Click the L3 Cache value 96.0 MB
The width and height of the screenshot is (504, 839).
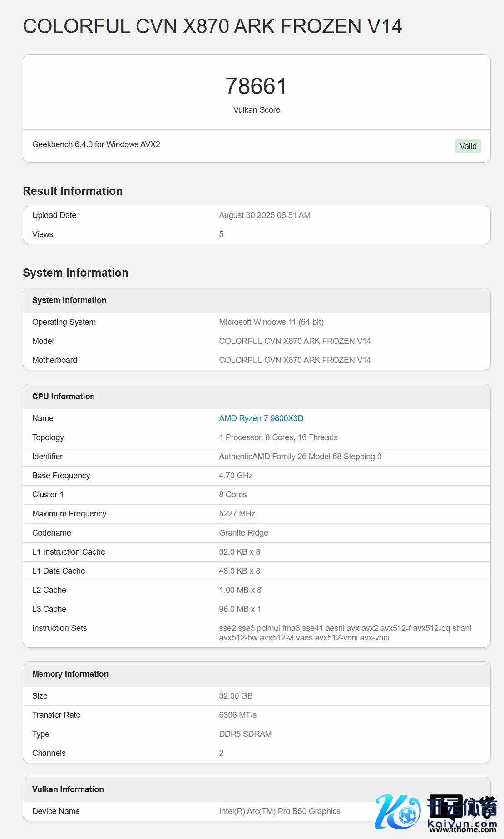240,609
